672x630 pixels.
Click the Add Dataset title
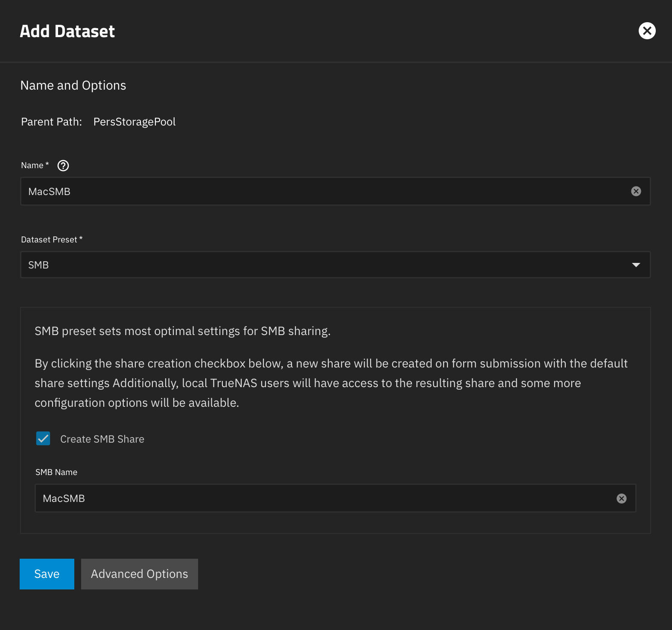[x=67, y=32]
